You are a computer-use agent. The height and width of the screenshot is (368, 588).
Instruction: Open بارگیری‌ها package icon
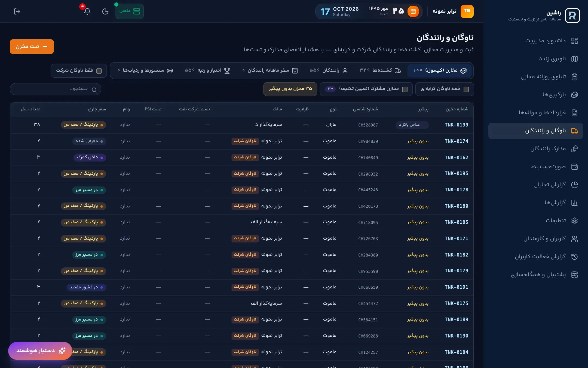pos(574,95)
